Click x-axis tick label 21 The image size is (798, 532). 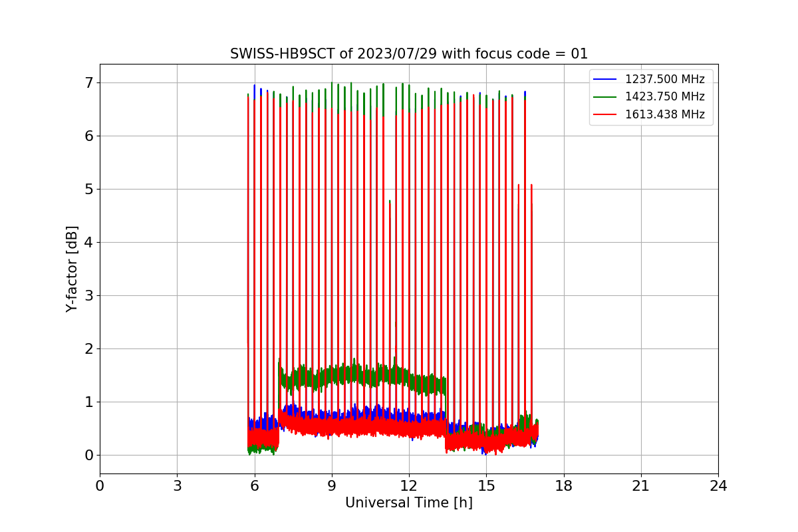tap(641, 486)
